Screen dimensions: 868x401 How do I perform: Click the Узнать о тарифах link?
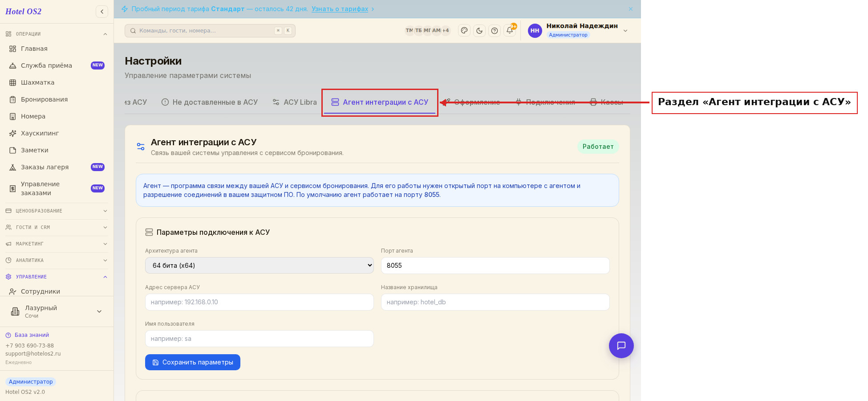click(340, 9)
